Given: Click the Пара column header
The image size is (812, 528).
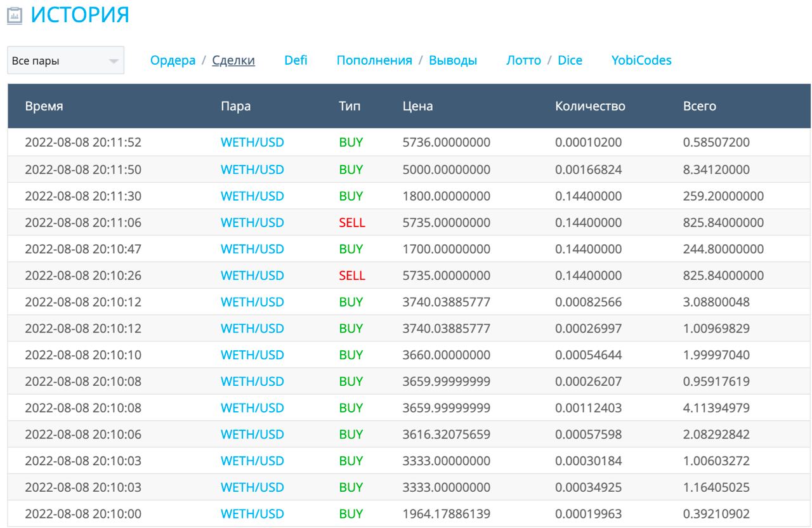Looking at the screenshot, I should [x=235, y=106].
